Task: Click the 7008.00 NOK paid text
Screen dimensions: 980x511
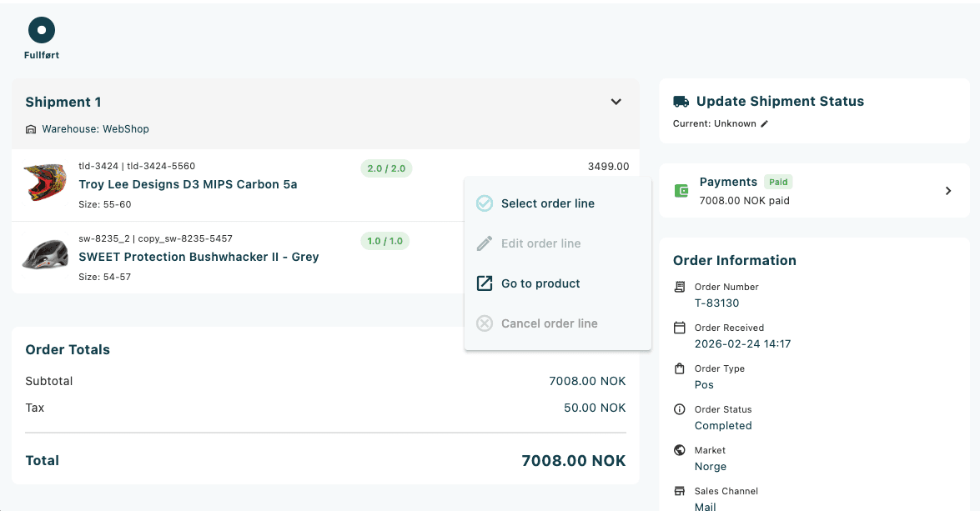Action: pyautogui.click(x=744, y=201)
